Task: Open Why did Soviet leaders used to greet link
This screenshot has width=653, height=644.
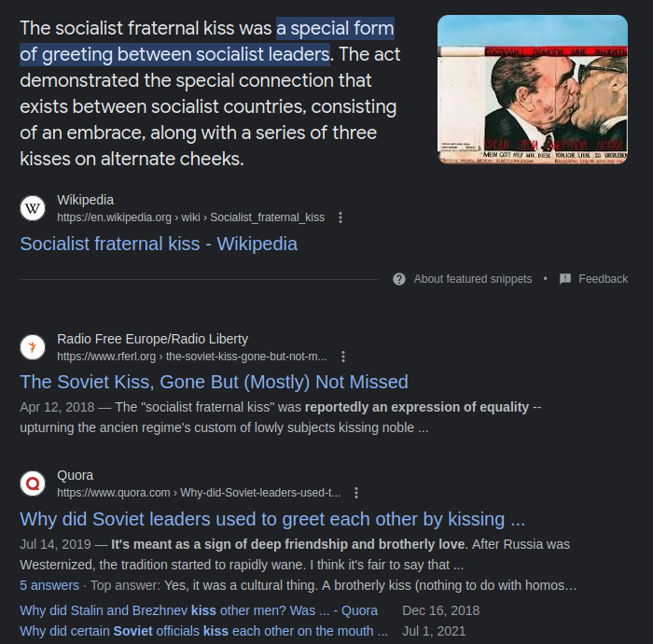Action: click(272, 519)
